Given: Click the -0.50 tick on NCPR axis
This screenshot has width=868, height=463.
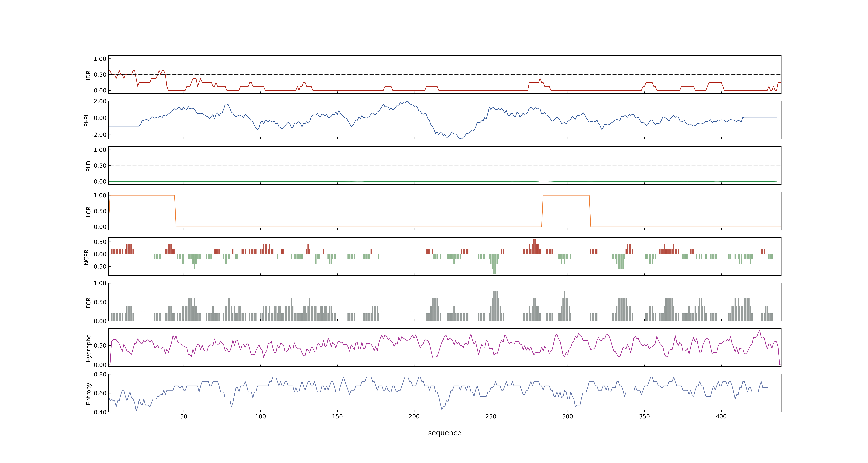Looking at the screenshot, I should click(x=99, y=267).
